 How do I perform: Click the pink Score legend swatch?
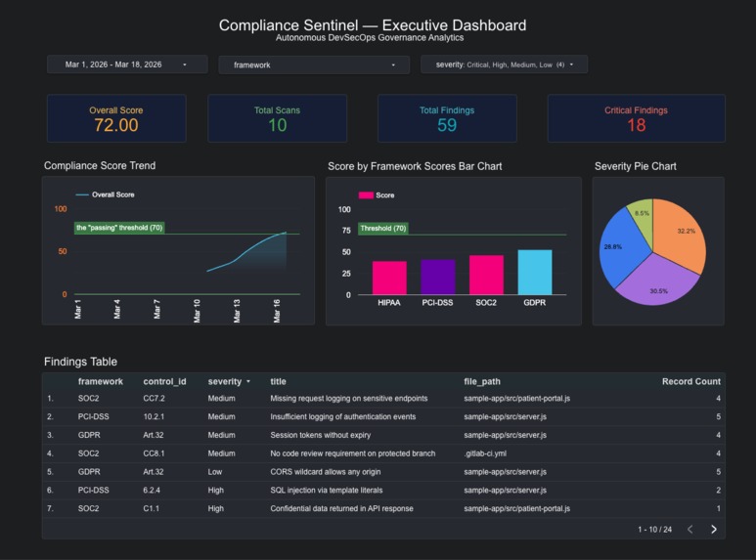[366, 195]
